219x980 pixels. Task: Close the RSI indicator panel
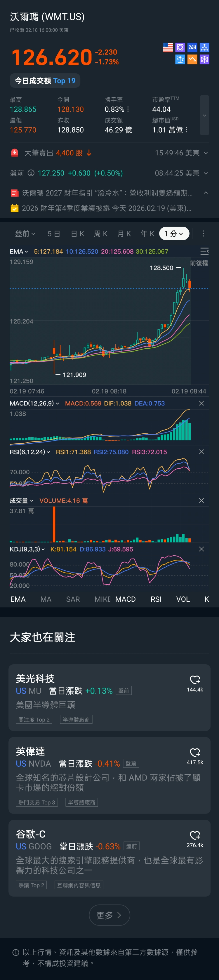click(x=201, y=452)
